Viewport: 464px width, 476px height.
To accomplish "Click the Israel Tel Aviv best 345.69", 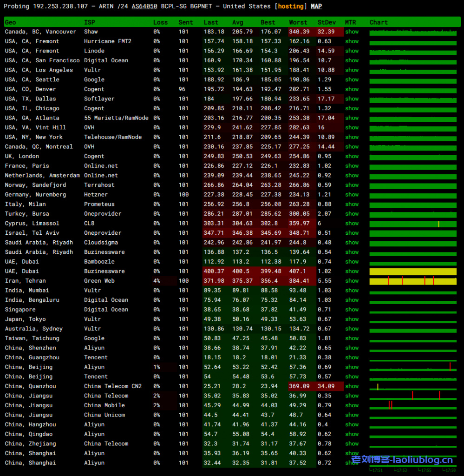I will click(x=271, y=233).
